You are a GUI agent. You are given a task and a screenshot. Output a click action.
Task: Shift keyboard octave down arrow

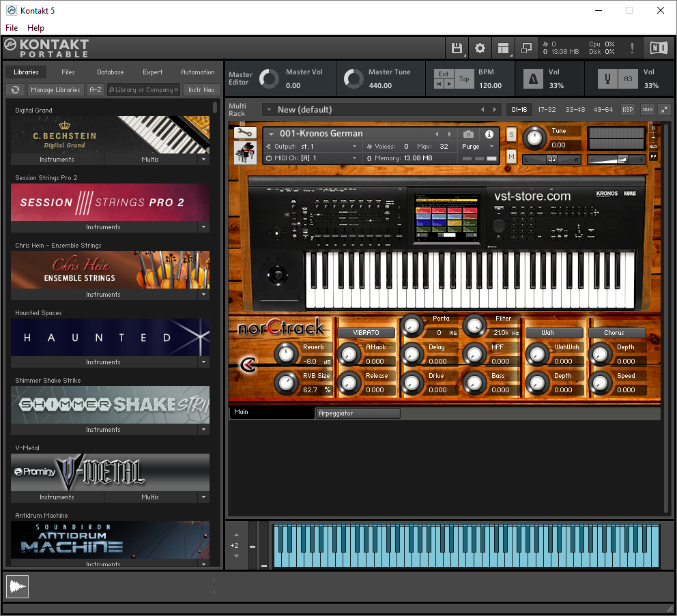click(236, 556)
